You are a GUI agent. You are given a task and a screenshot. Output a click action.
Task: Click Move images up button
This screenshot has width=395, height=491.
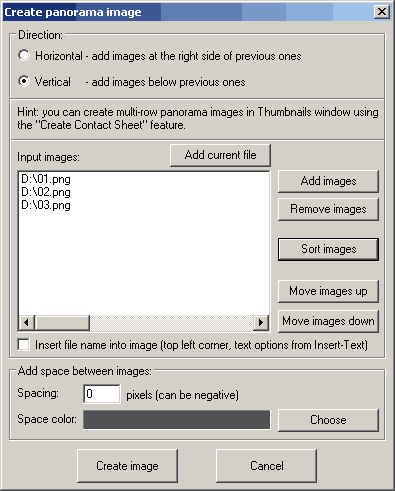(328, 291)
